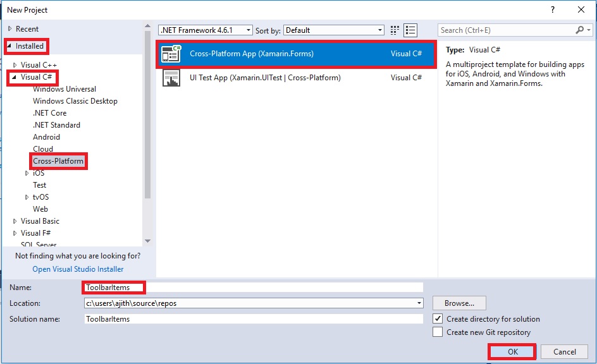Click the Cross-Platform App template icon
This screenshot has height=364, width=597.
[171, 54]
